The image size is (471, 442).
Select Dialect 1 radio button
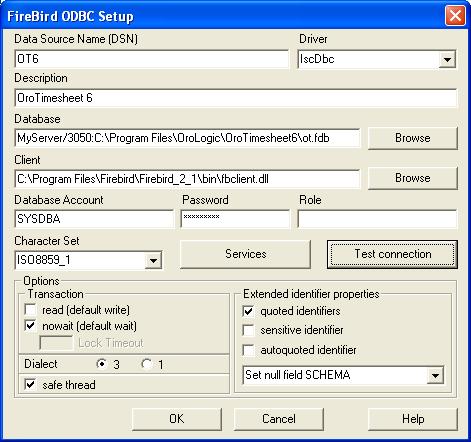coord(147,364)
